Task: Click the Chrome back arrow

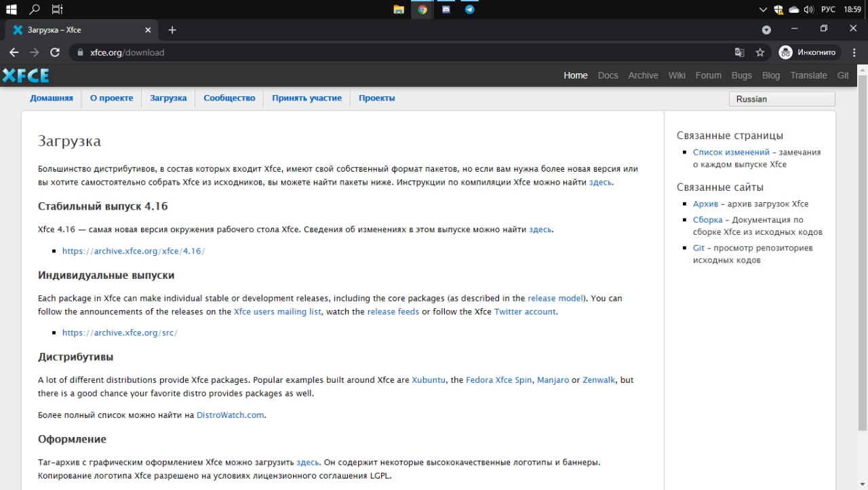Action: (x=14, y=52)
